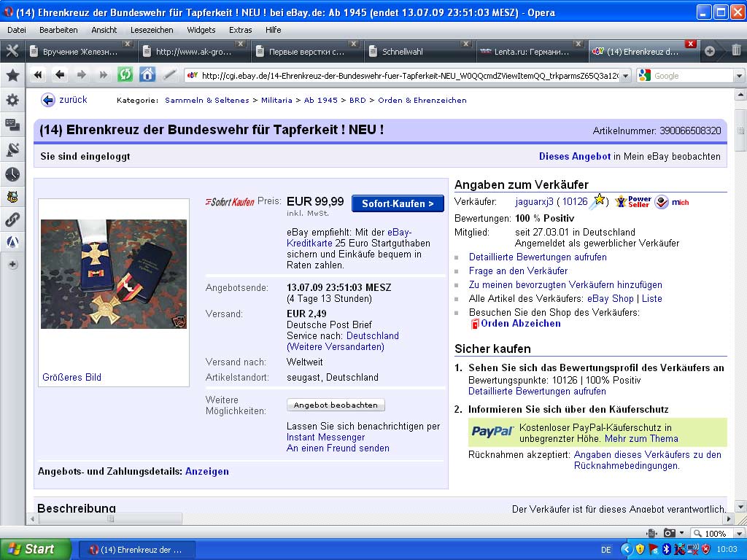
Task: Click the PowerSeller badge icon
Action: 633,201
